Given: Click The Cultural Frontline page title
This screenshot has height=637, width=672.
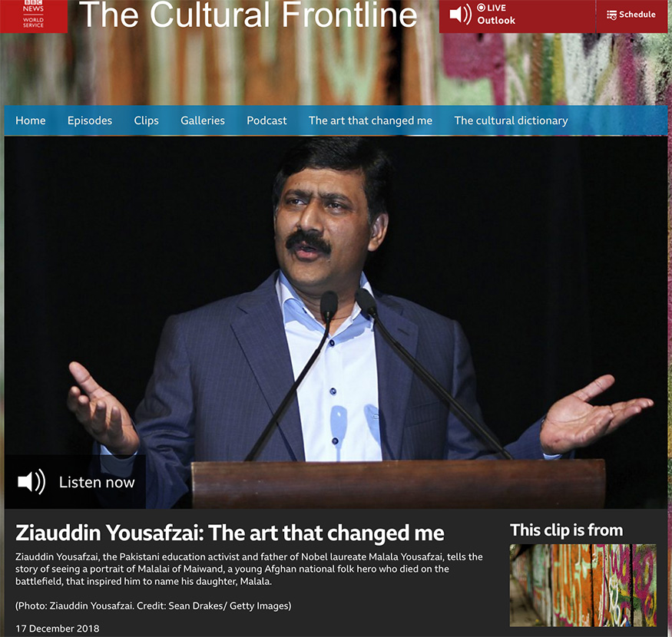Looking at the screenshot, I should [x=248, y=15].
